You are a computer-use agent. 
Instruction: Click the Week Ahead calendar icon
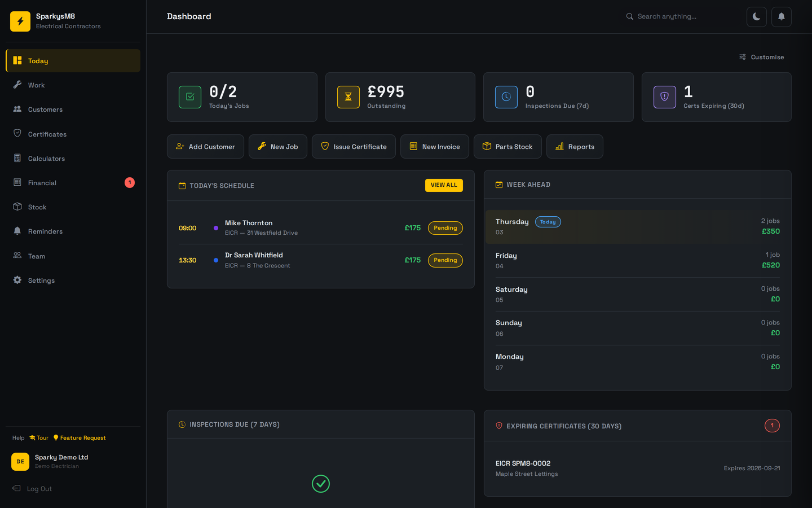(x=499, y=185)
